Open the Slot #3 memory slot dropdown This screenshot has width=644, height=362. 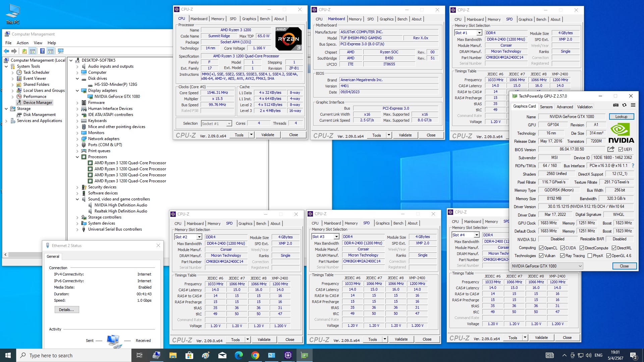tap(336, 237)
